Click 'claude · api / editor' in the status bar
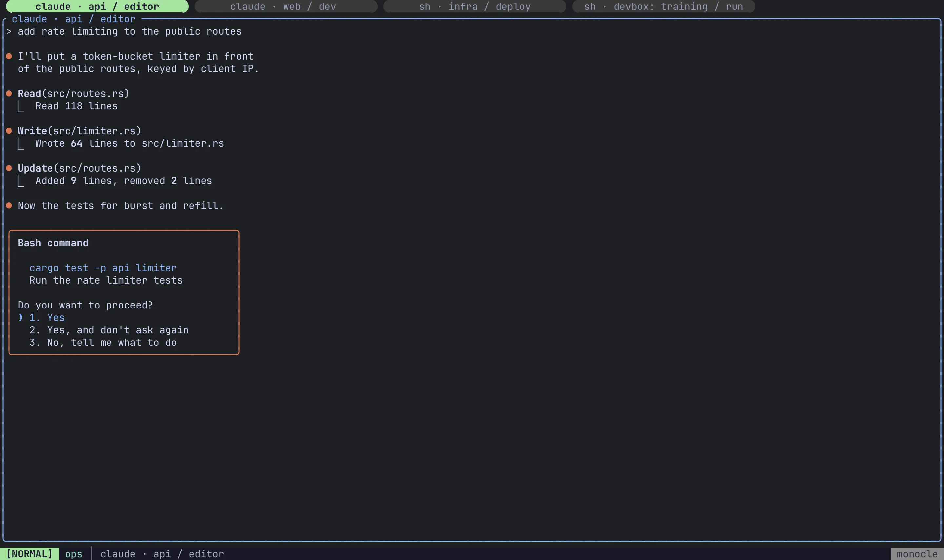 pyautogui.click(x=162, y=554)
